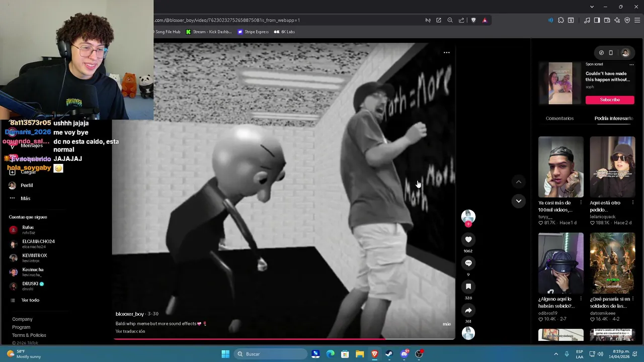Image resolution: width=644 pixels, height=362 pixels.
Task: Open 'Terms & Policies' footer link
Action: 29,335
